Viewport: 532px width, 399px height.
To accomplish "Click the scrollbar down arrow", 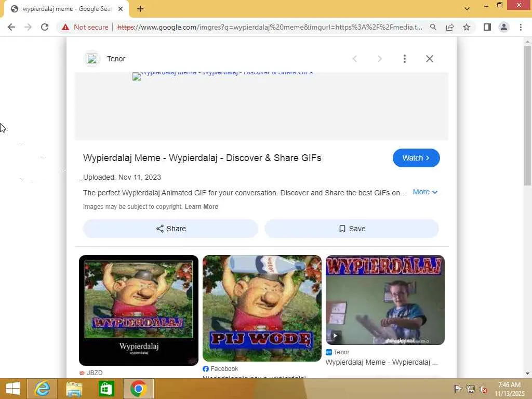I will (527, 374).
